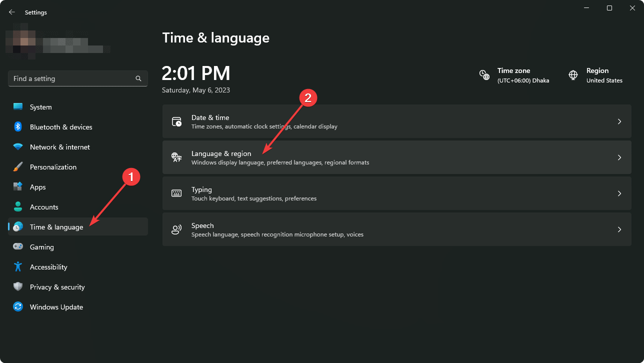This screenshot has height=363, width=644.
Task: Click the Speech icon
Action: [x=176, y=229]
